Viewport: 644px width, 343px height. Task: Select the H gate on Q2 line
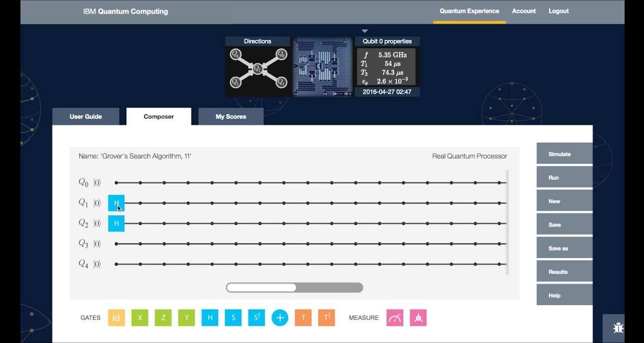(x=116, y=223)
